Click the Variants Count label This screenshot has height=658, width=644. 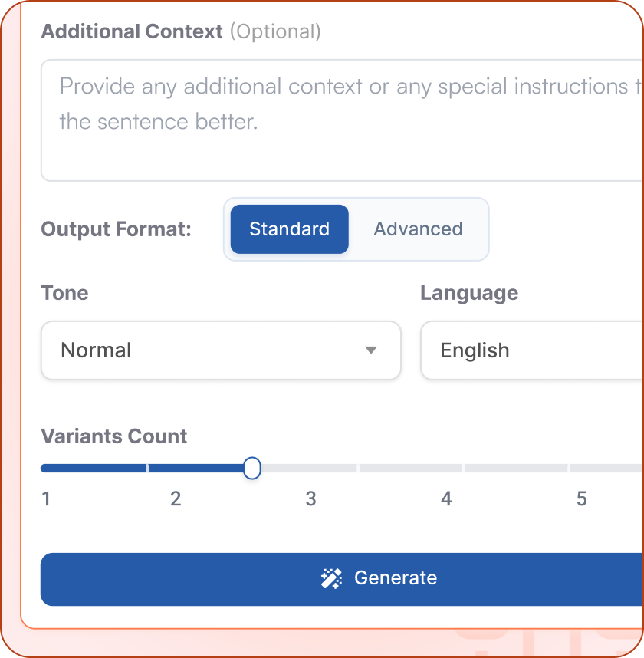click(x=113, y=436)
